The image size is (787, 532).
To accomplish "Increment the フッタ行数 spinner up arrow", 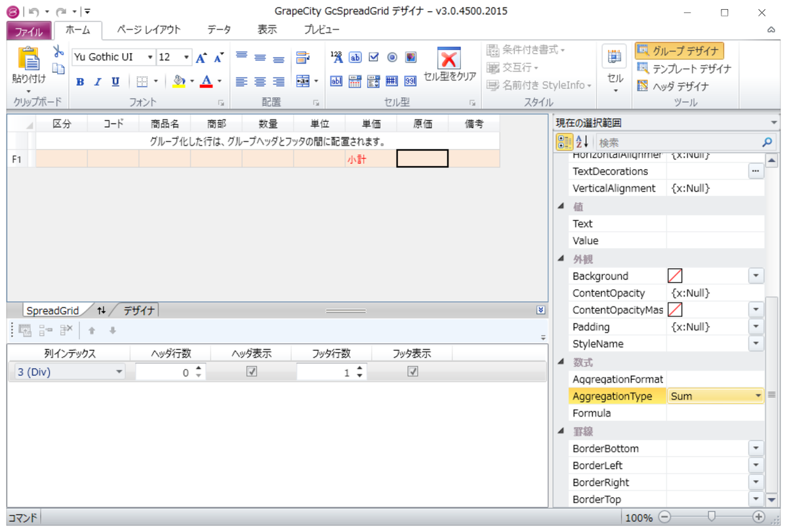I will pyautogui.click(x=359, y=369).
